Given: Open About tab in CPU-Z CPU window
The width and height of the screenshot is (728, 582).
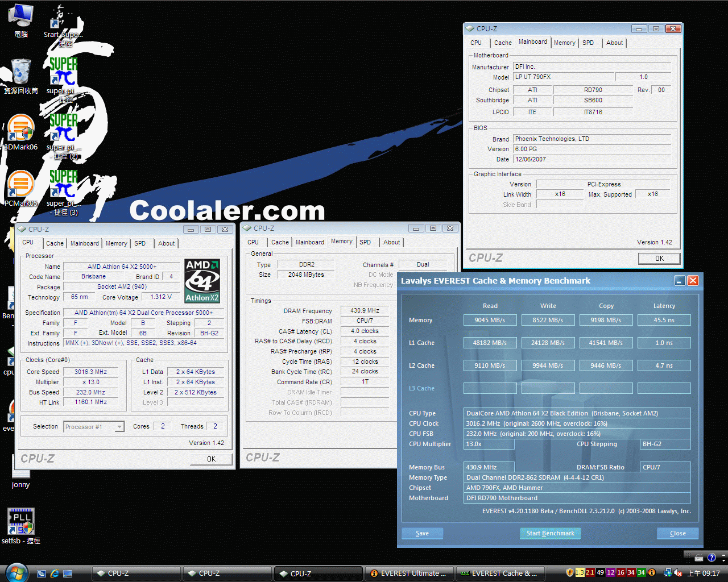Looking at the screenshot, I should (167, 243).
